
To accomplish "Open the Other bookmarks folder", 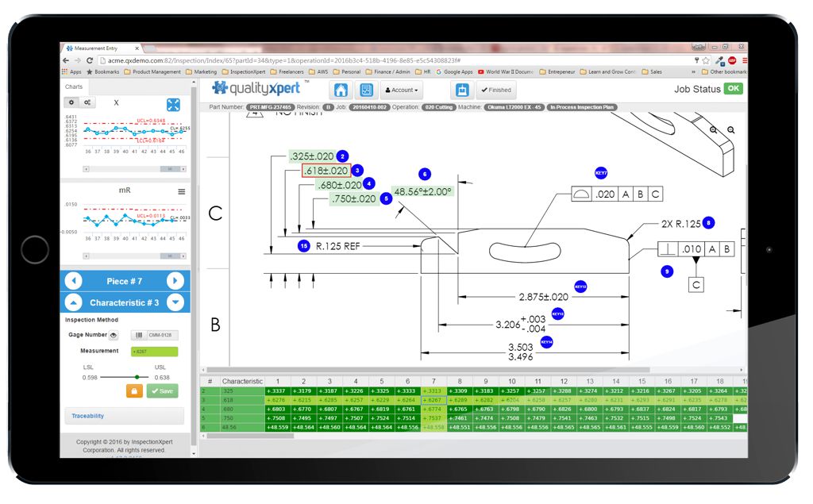I will [x=724, y=72].
